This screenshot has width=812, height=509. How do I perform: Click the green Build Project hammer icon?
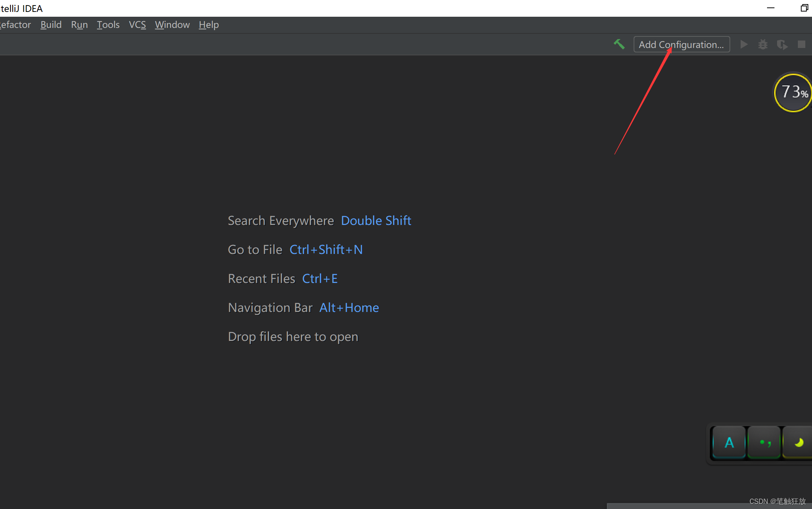[x=619, y=44]
